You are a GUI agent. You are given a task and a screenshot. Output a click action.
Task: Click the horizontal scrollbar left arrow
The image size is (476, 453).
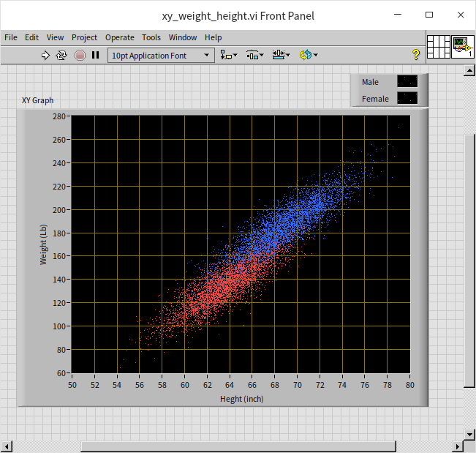(x=7, y=446)
